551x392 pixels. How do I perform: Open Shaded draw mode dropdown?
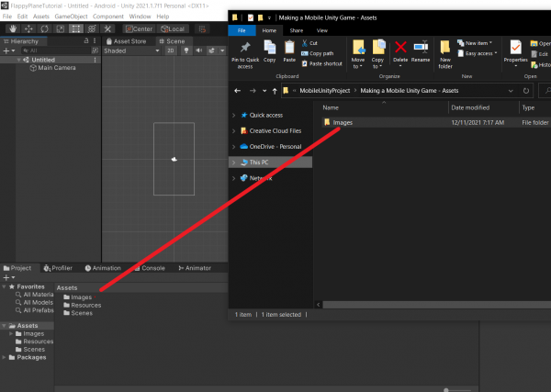[x=131, y=50]
